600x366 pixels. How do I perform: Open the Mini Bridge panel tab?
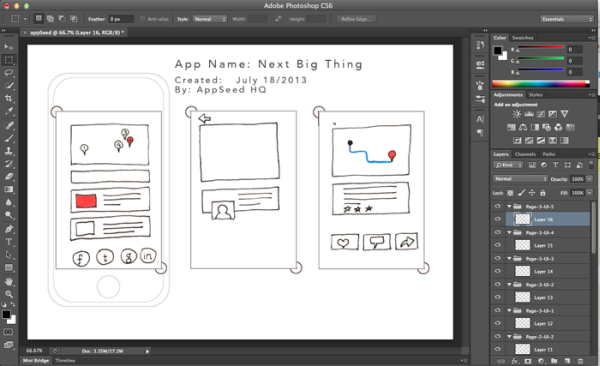[x=36, y=360]
